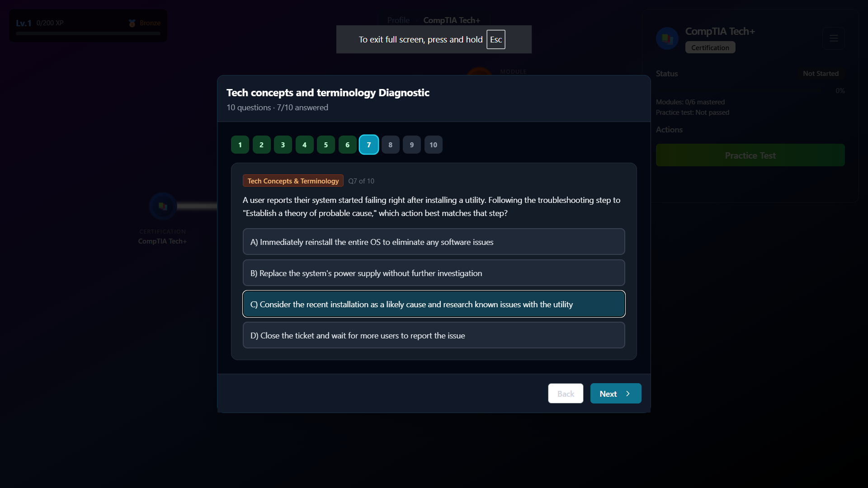Go to question 10
Image resolution: width=868 pixels, height=488 pixels.
[433, 145]
